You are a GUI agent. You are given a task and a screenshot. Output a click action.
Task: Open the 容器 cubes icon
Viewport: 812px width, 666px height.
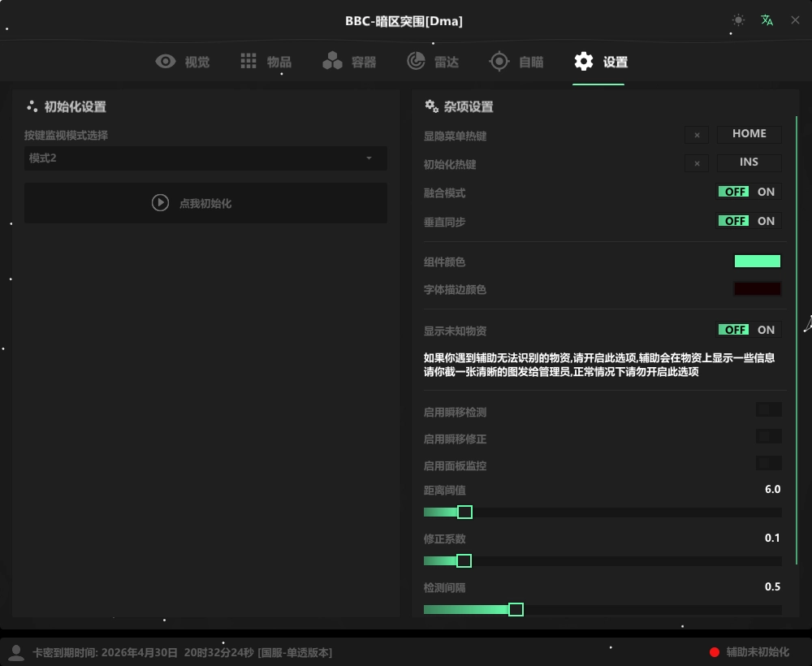(332, 62)
